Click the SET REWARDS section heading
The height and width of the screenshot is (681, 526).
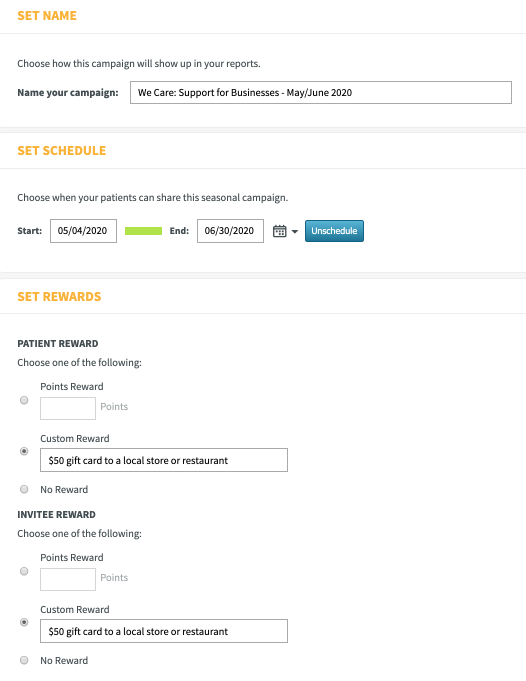[x=59, y=297]
